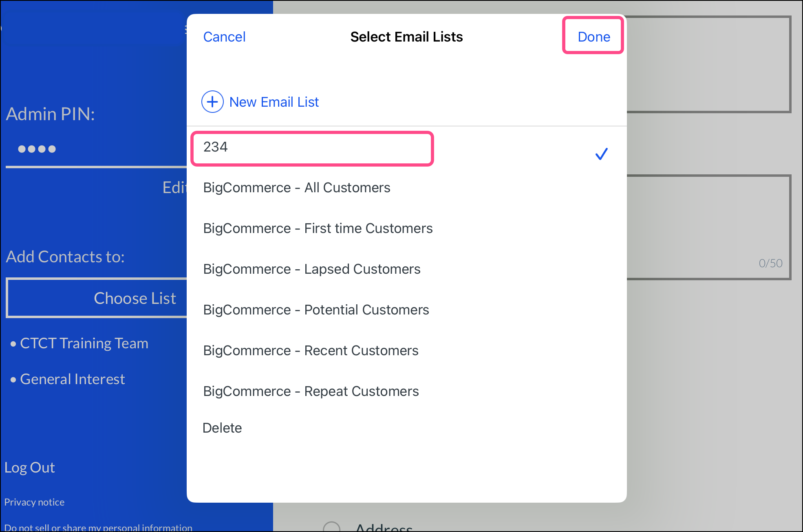Tap the blue checkmark beside list 234

click(x=601, y=154)
